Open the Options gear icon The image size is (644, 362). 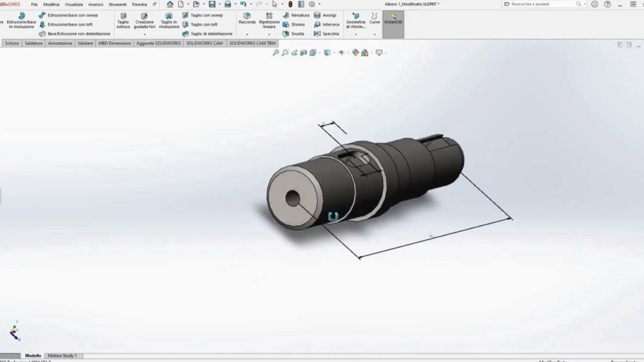point(312,4)
